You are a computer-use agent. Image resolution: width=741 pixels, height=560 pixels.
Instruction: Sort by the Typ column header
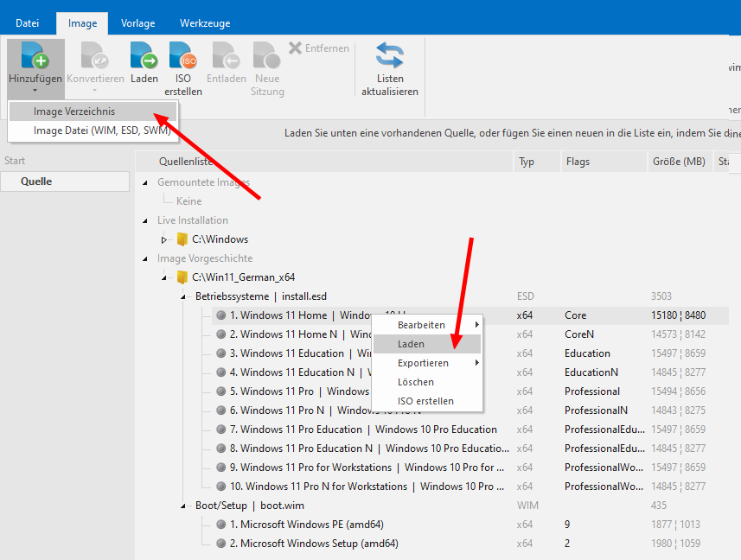pyautogui.click(x=537, y=162)
